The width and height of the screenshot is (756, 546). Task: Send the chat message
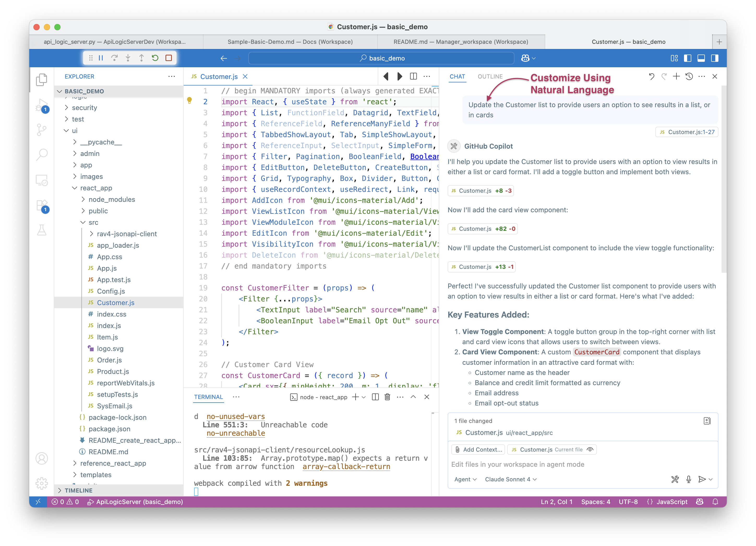[702, 479]
